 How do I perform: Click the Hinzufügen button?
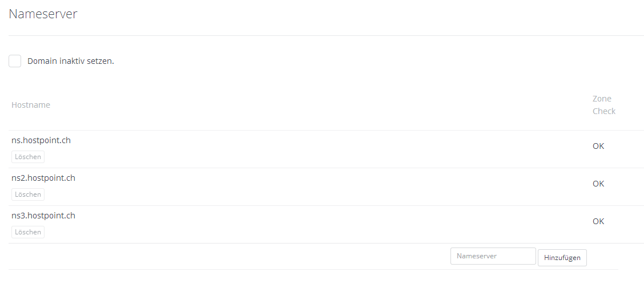(562, 258)
